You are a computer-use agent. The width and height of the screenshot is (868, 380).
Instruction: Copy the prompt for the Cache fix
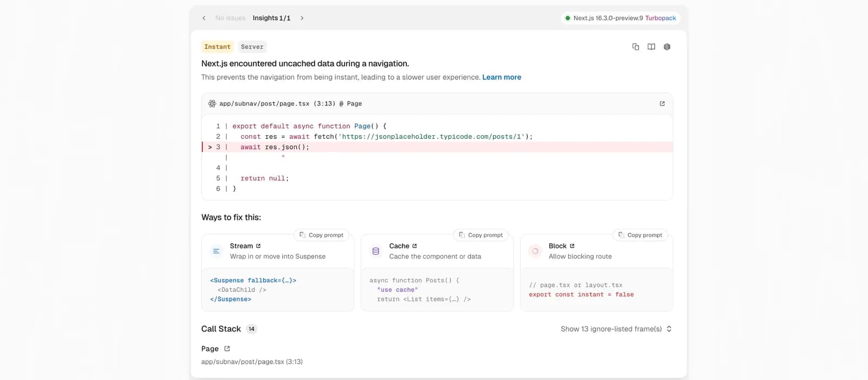point(481,235)
